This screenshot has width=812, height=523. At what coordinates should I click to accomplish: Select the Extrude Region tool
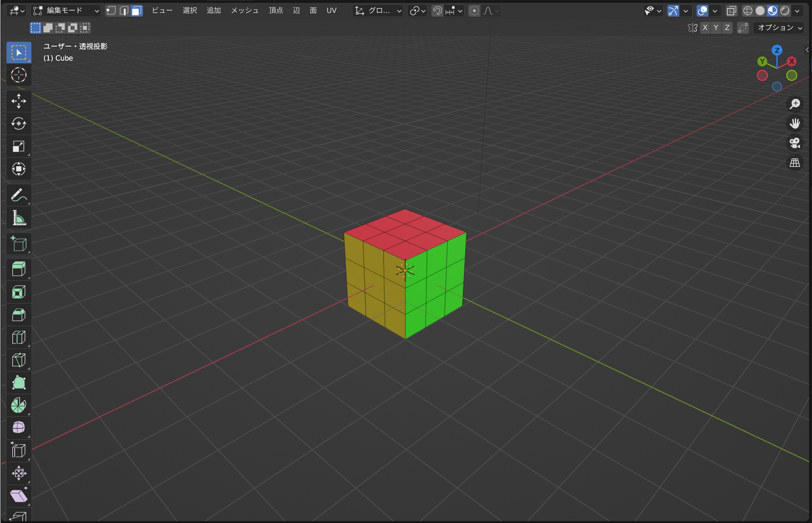pyautogui.click(x=19, y=269)
